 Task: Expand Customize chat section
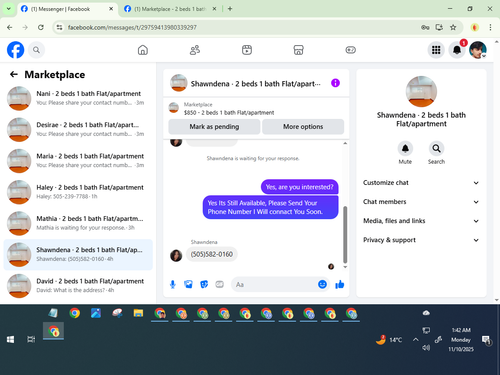(421, 183)
